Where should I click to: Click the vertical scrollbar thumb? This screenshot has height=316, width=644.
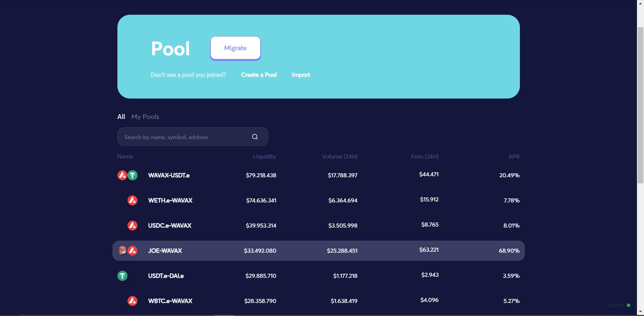[x=640, y=105]
